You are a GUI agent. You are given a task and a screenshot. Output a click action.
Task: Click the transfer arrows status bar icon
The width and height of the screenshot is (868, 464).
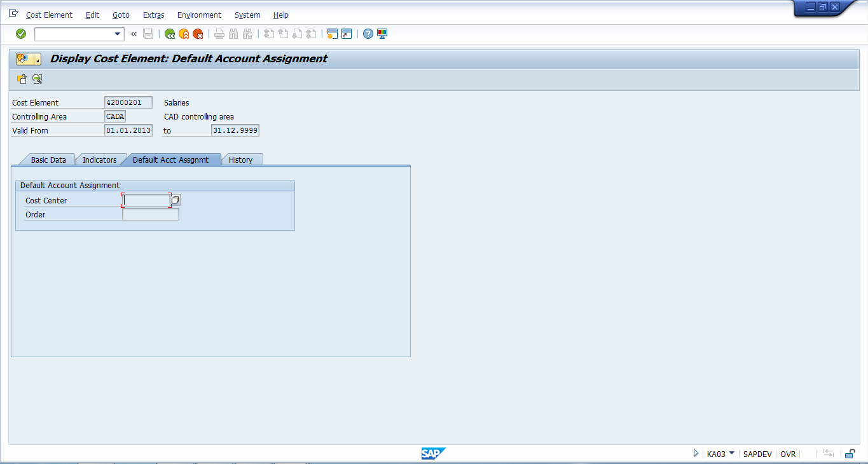coord(828,453)
